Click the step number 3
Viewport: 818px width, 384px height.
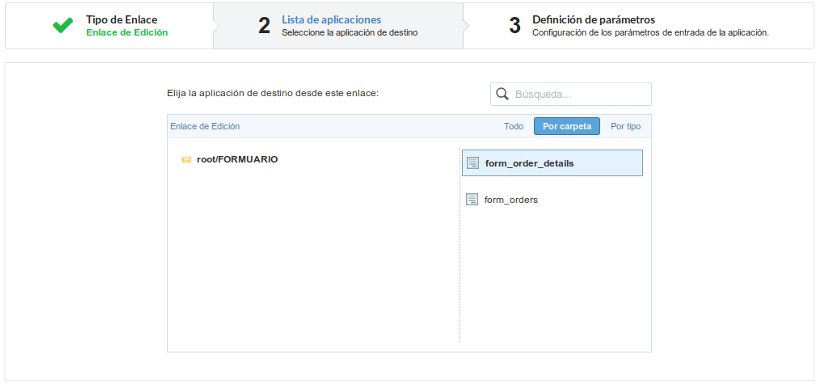pos(515,26)
